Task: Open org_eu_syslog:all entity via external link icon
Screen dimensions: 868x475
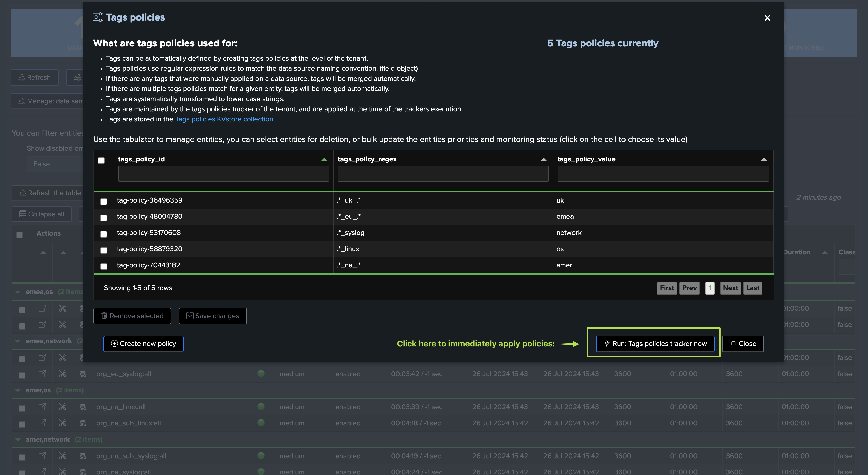Action: coord(42,374)
